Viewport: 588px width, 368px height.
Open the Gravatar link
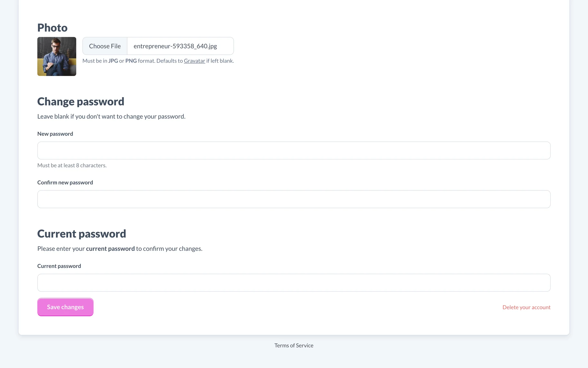coord(194,61)
